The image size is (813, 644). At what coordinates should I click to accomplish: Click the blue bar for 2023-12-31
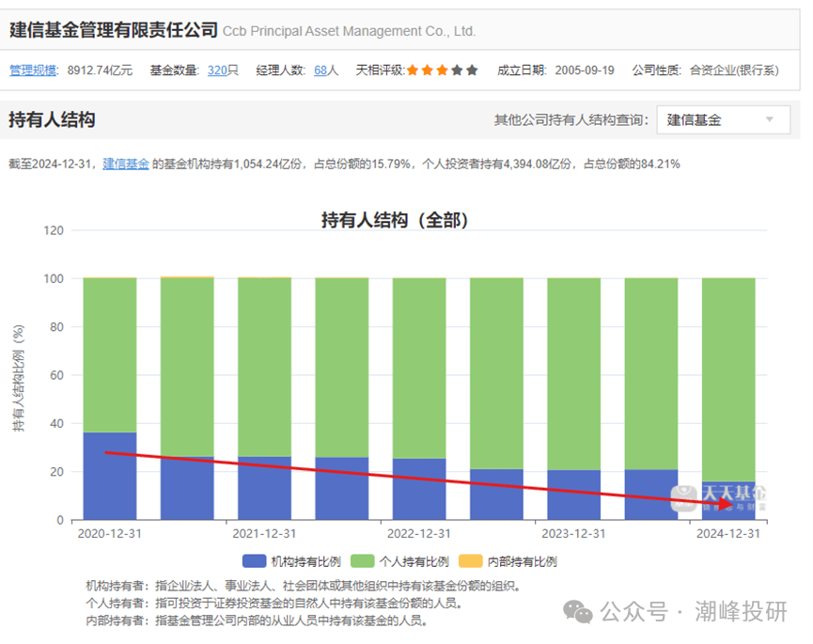click(x=573, y=495)
